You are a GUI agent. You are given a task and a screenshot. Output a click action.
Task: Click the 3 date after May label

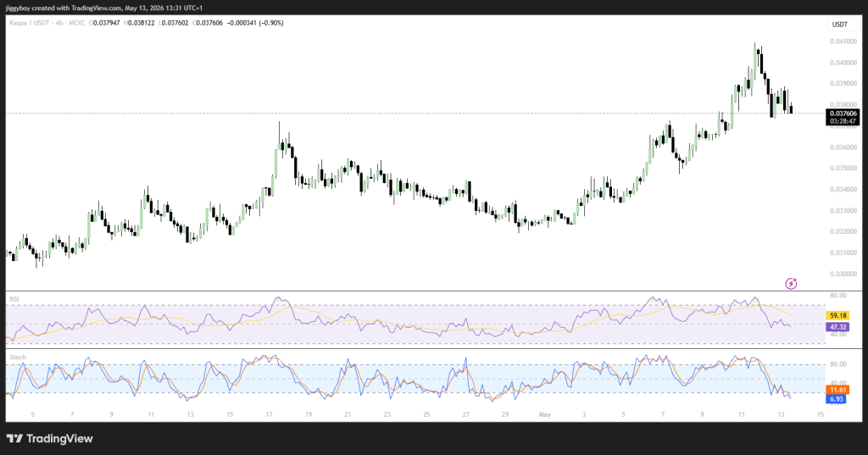pos(584,414)
